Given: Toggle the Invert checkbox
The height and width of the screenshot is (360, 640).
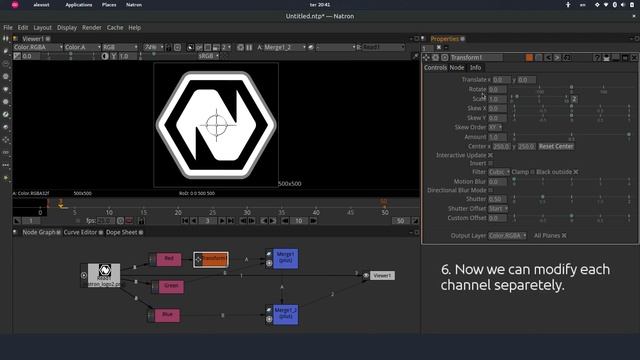Looking at the screenshot, I should click(491, 163).
